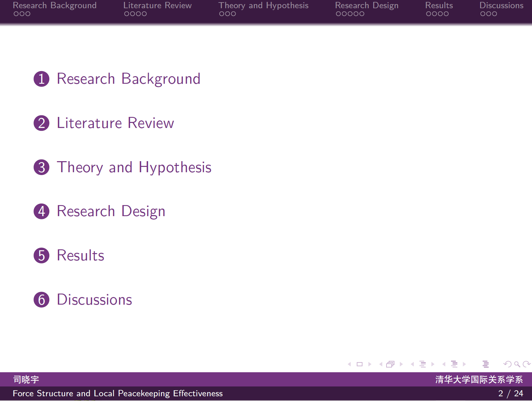
Task: Click last slide circle under Literature Review
Action: click(144, 14)
